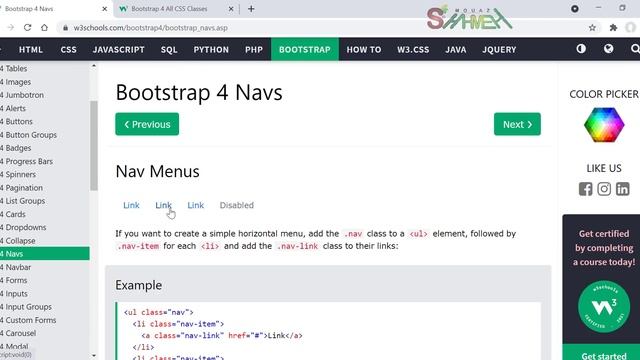Image resolution: width=640 pixels, height=360 pixels.
Task: Open Pagination in the sidebar
Action: 45,188
